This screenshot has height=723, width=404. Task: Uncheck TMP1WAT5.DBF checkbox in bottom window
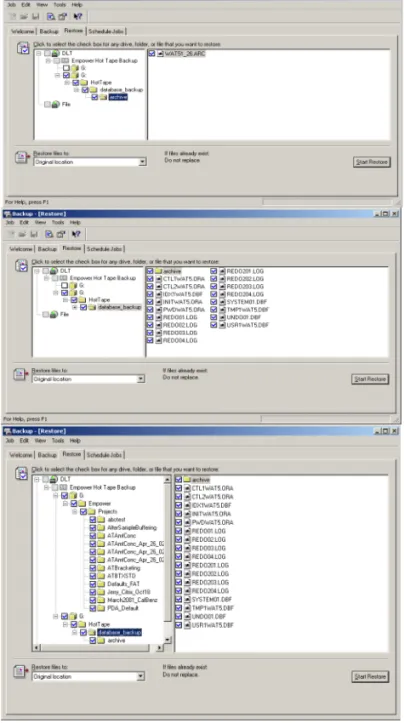point(178,608)
